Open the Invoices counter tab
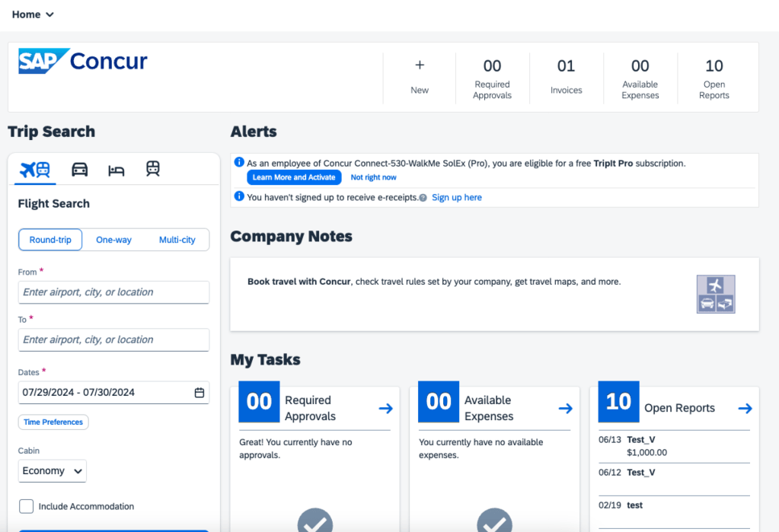779x532 pixels. click(566, 77)
